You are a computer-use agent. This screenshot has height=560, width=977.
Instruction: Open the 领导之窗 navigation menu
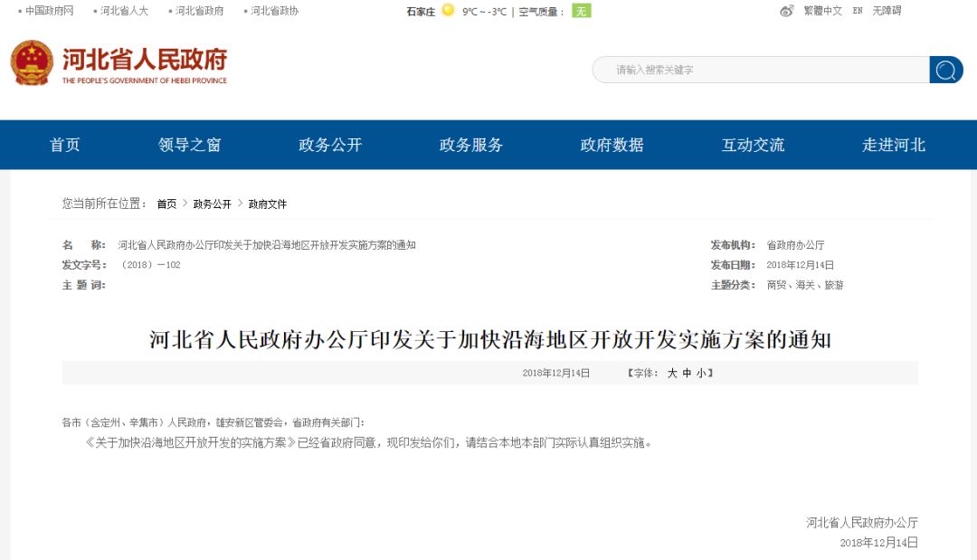pos(191,145)
